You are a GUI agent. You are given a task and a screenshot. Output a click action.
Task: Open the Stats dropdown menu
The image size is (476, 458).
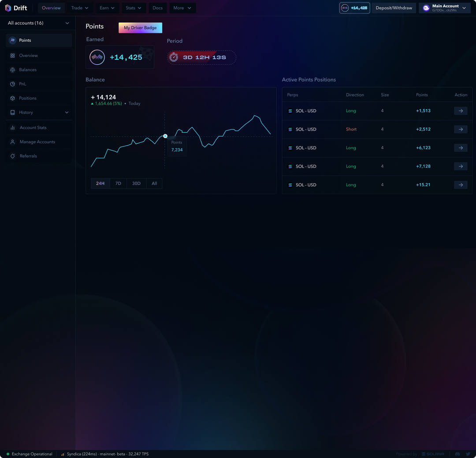[x=134, y=8]
